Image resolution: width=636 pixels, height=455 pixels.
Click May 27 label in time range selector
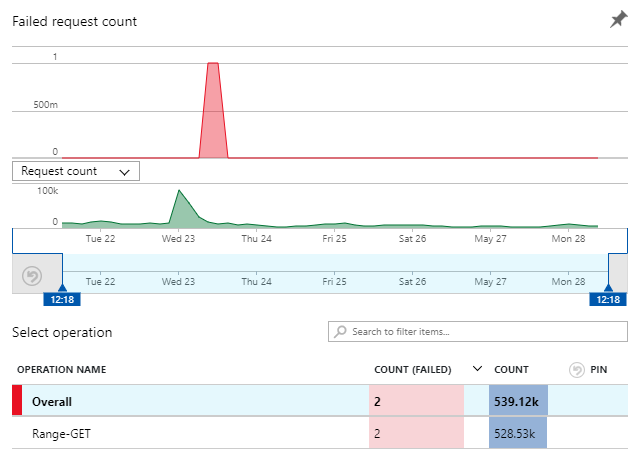[490, 281]
